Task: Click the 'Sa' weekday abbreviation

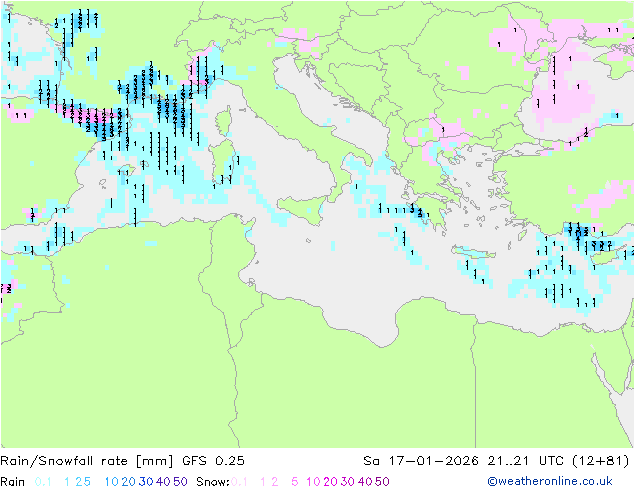Action: click(371, 461)
